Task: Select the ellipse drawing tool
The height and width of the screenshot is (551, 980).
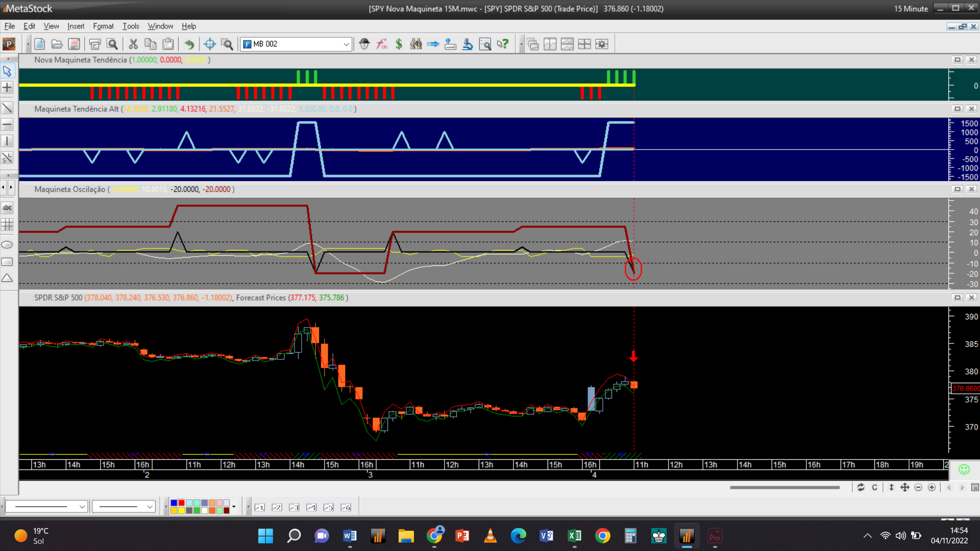Action: [7, 245]
